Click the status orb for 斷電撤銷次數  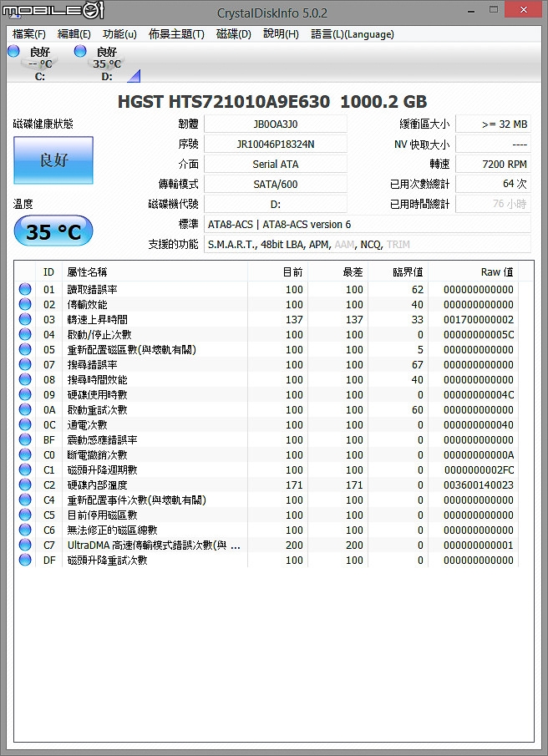[x=25, y=454]
